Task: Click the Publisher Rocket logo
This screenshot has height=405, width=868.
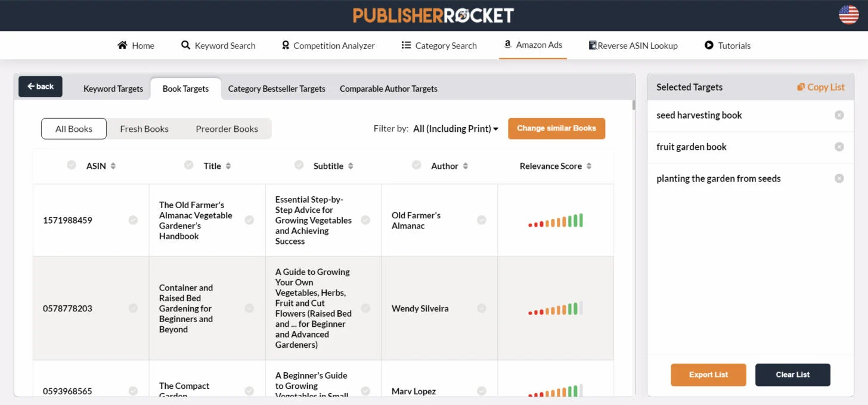Action: (433, 16)
